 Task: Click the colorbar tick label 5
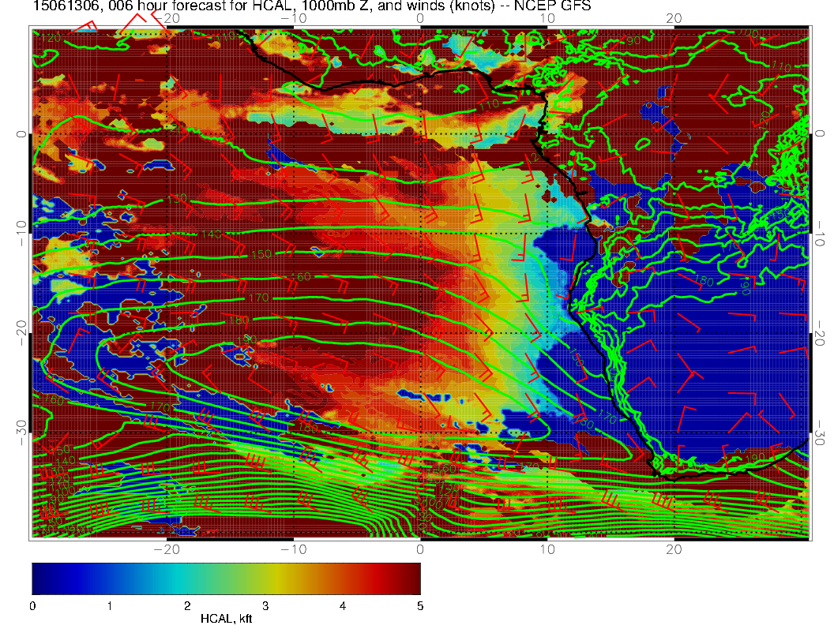click(x=420, y=606)
